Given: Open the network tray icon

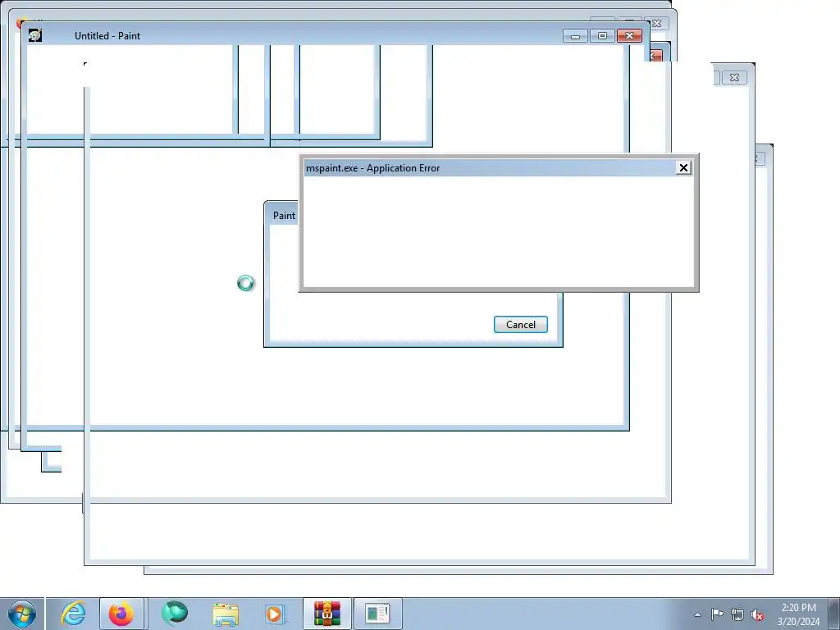Looking at the screenshot, I should [x=737, y=615].
